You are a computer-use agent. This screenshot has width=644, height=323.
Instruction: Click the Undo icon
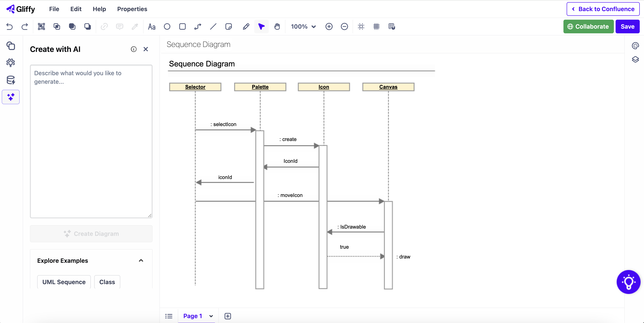pos(9,26)
